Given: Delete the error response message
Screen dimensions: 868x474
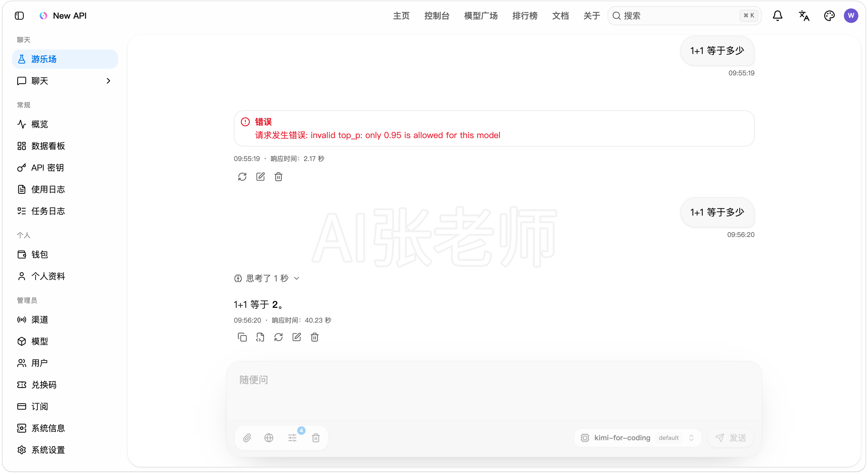Looking at the screenshot, I should coord(278,177).
